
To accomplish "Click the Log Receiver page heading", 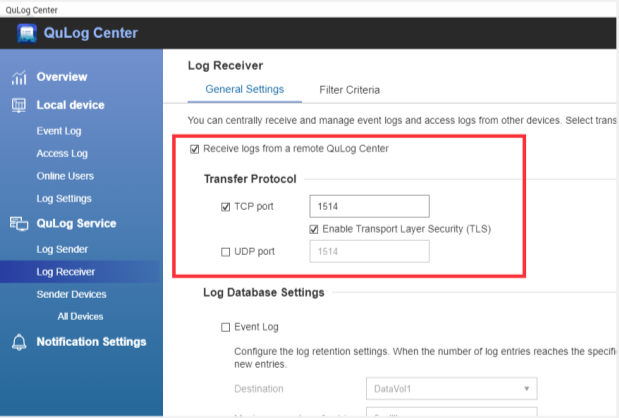I will (x=225, y=66).
